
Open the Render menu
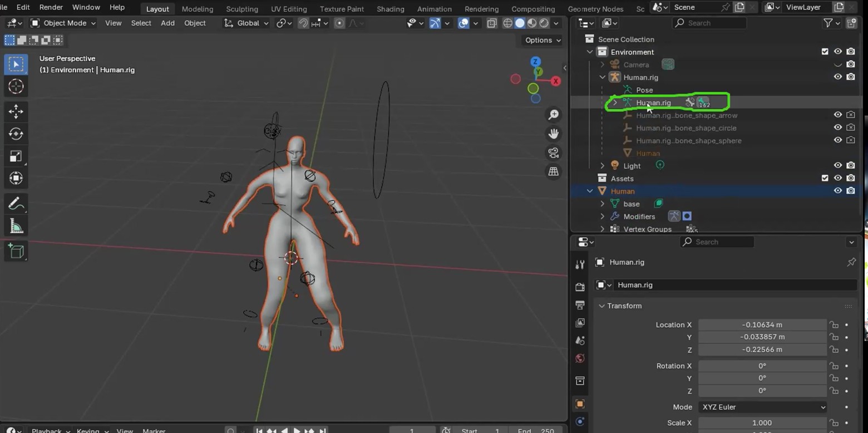tap(51, 7)
